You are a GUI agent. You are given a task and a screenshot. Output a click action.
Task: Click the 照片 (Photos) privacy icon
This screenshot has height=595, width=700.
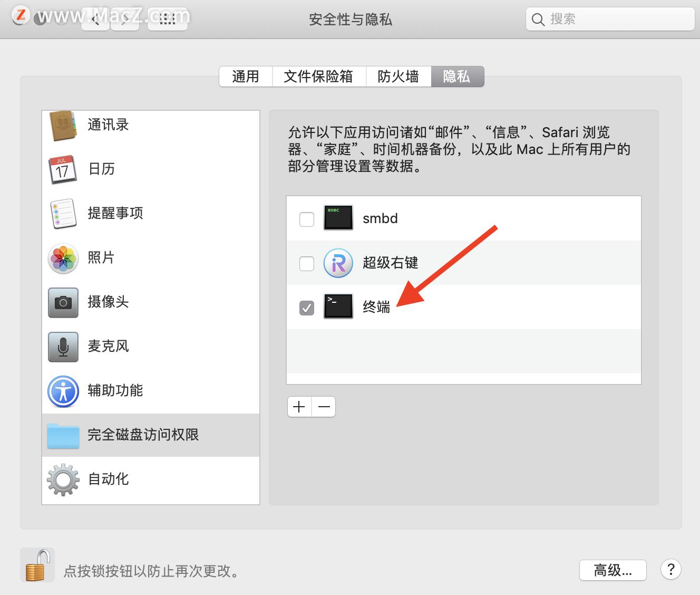(63, 258)
